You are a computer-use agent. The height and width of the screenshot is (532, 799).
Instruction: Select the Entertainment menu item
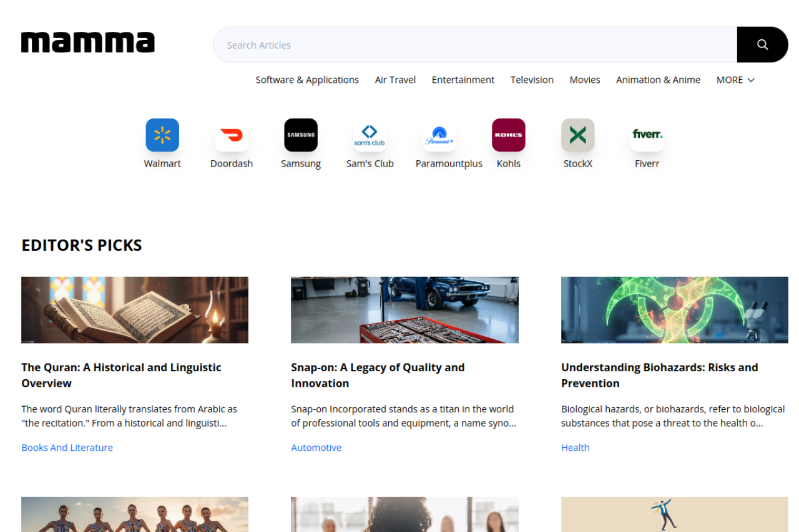463,80
